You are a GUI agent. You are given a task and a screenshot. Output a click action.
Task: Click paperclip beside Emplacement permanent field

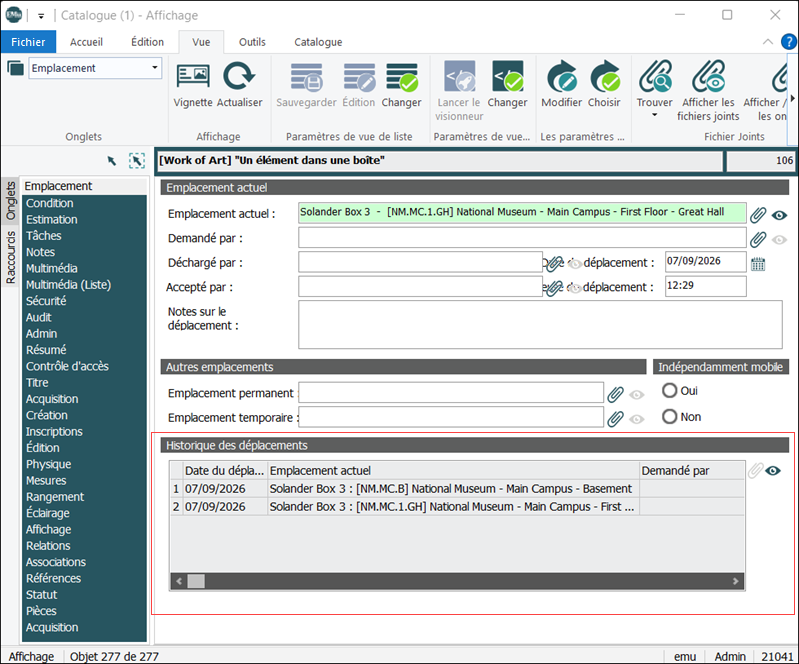pos(615,394)
